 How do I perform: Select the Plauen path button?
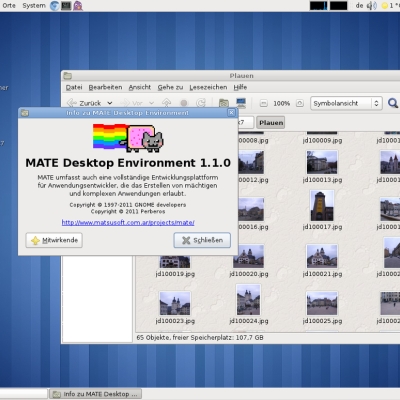(271, 123)
